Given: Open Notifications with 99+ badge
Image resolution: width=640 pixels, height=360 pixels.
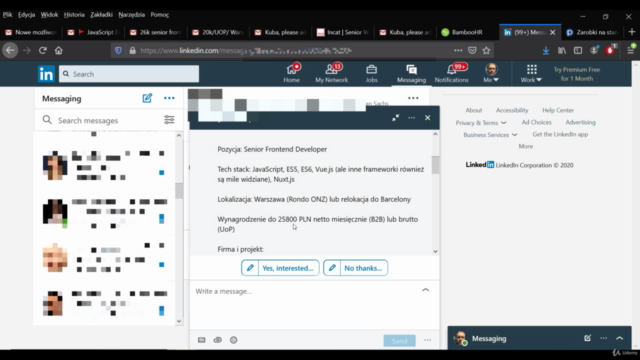Looking at the screenshot, I should pyautogui.click(x=451, y=73).
